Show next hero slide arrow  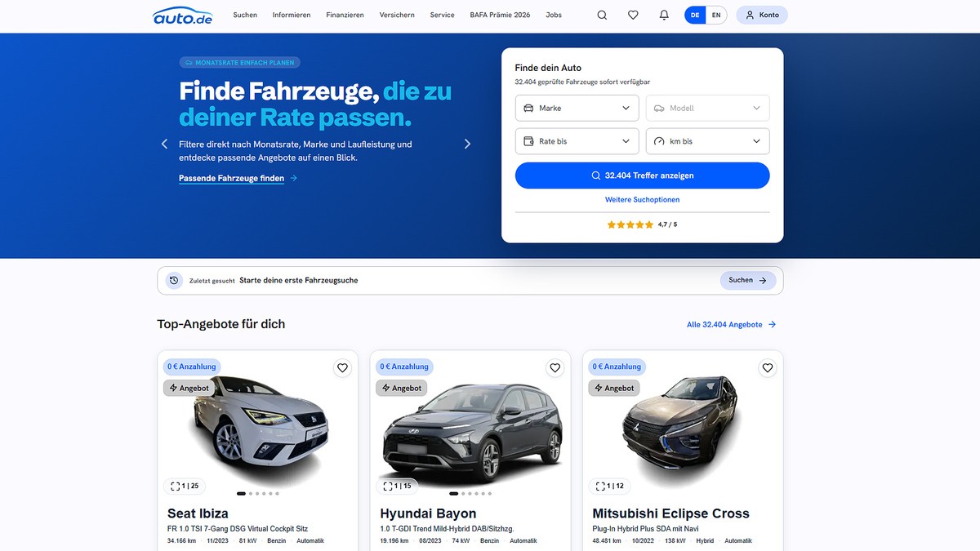[467, 144]
